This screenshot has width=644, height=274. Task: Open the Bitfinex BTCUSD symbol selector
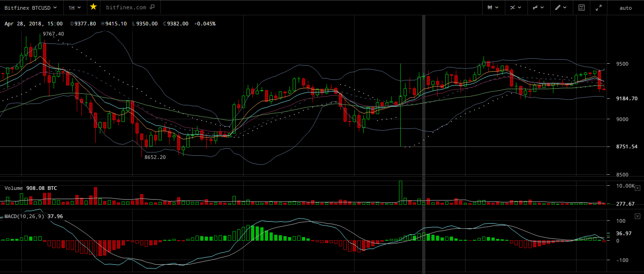point(31,7)
